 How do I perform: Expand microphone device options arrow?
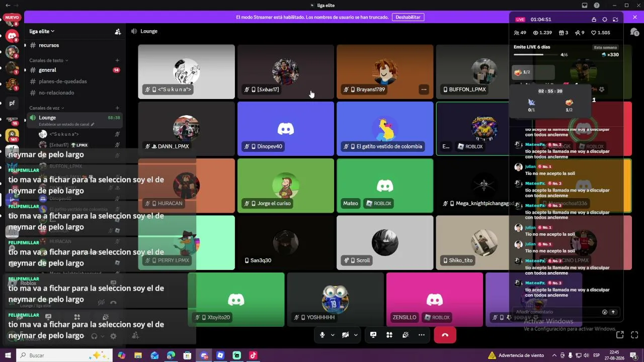pyautogui.click(x=333, y=335)
